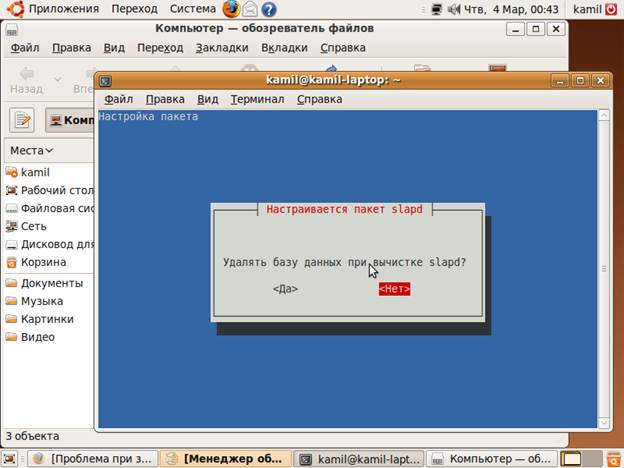
Task: Open the Закладки menu in file browser
Action: pyautogui.click(x=222, y=47)
